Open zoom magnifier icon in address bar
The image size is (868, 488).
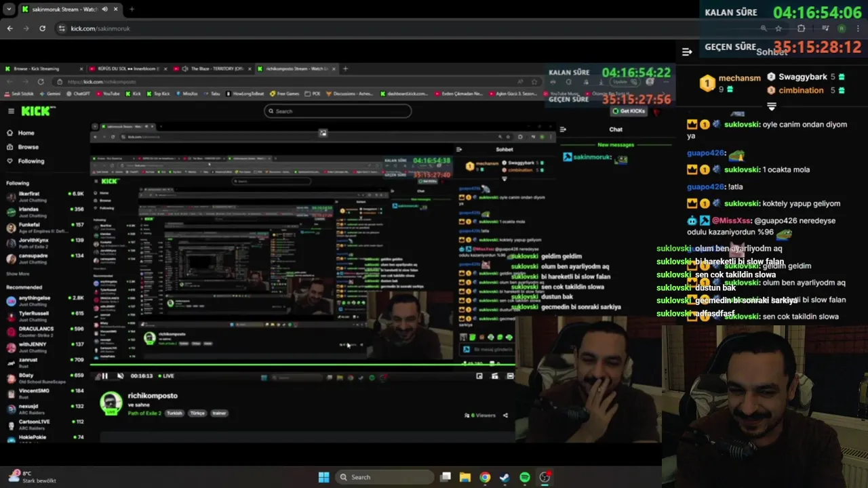764,28
